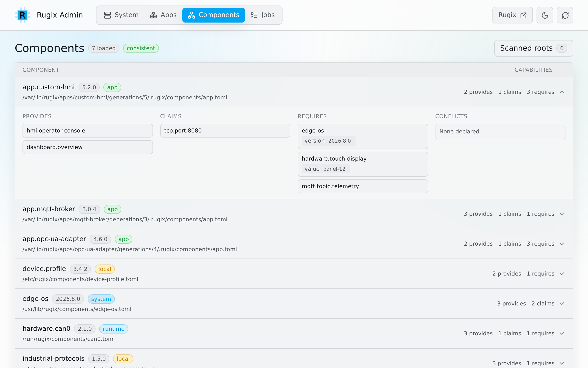Click the 'Rugix Admin' title text
The width and height of the screenshot is (588, 368).
(x=60, y=15)
